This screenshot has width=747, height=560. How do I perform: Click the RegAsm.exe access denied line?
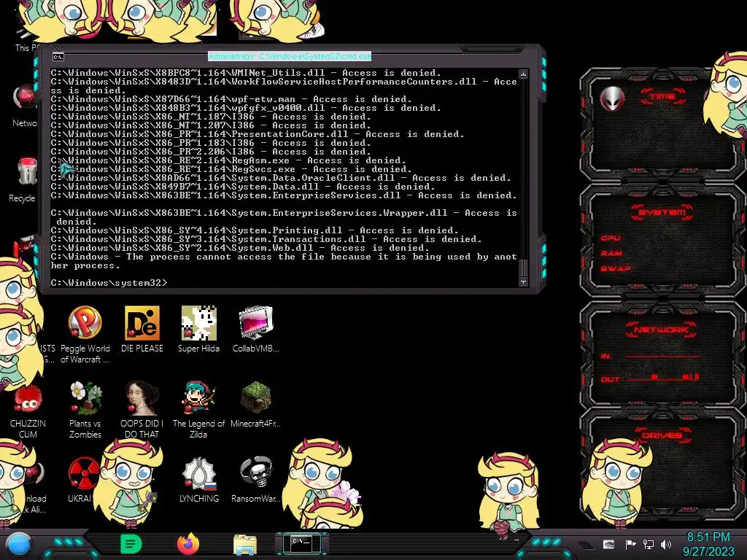(x=228, y=160)
